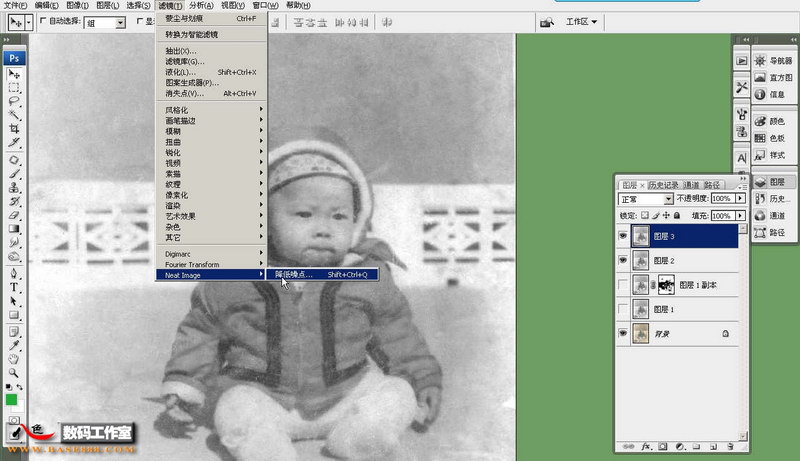Choose 液化 filter menu entry

click(211, 72)
